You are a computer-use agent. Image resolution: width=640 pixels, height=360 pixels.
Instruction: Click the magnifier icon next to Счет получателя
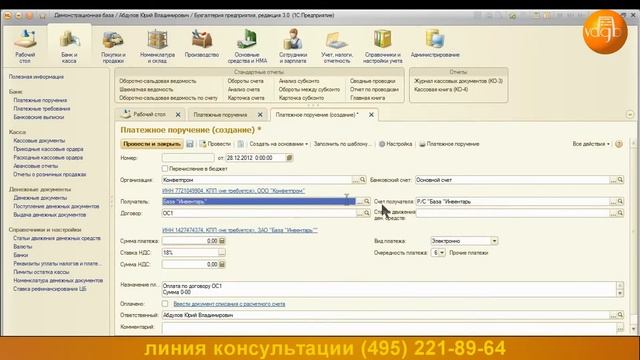point(620,201)
